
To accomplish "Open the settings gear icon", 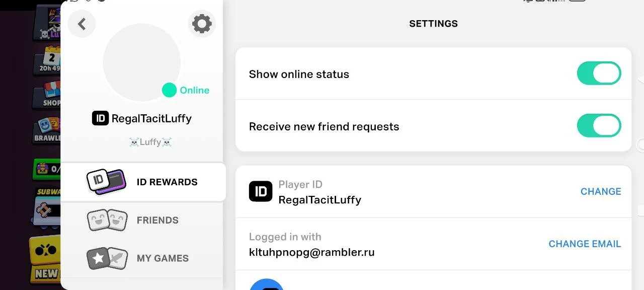I will [202, 24].
